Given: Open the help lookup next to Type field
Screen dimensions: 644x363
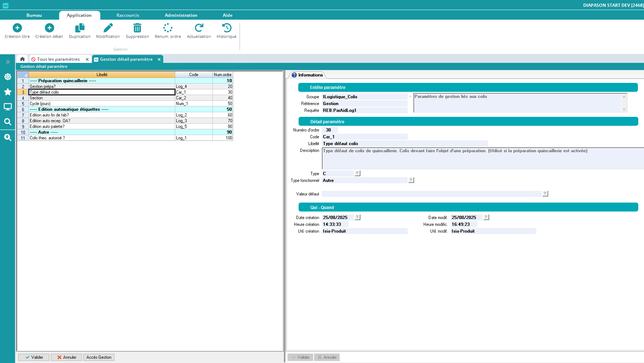Looking at the screenshot, I should (x=357, y=173).
